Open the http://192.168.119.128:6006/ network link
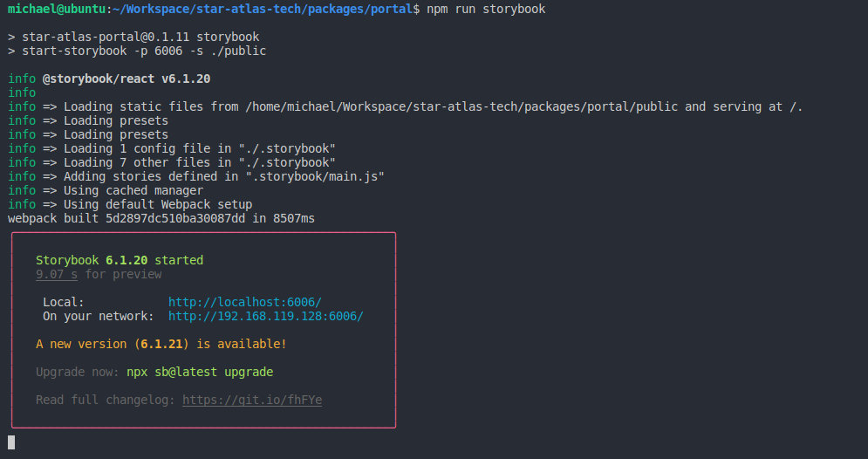Image resolution: width=868 pixels, height=459 pixels. 266,316
